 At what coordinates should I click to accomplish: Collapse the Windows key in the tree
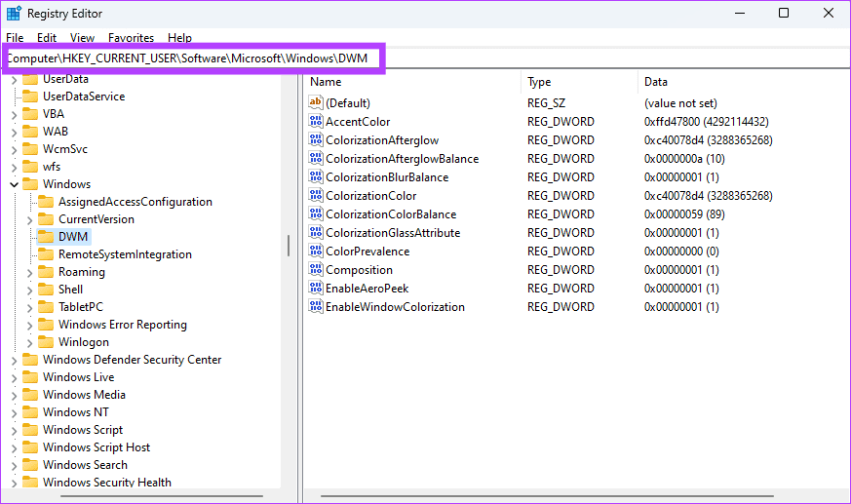(x=14, y=184)
